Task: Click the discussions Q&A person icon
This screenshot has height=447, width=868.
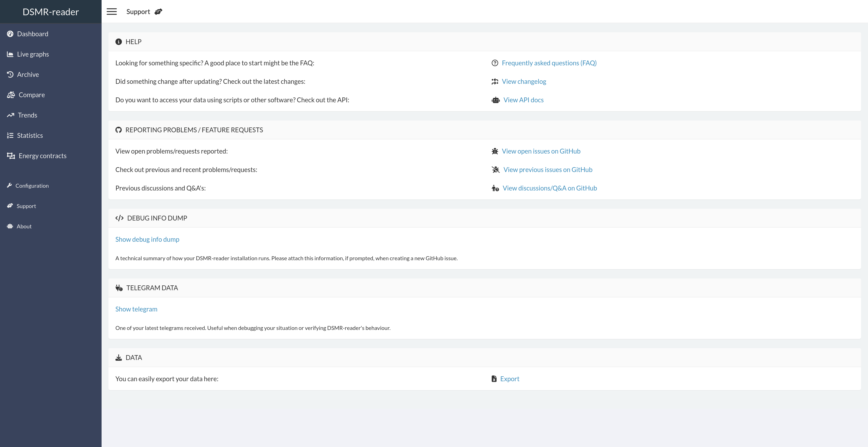Action: click(495, 188)
